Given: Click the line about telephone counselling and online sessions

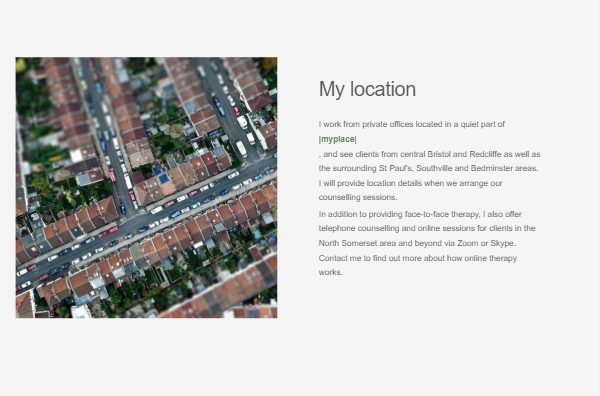Looking at the screenshot, I should 427,228.
